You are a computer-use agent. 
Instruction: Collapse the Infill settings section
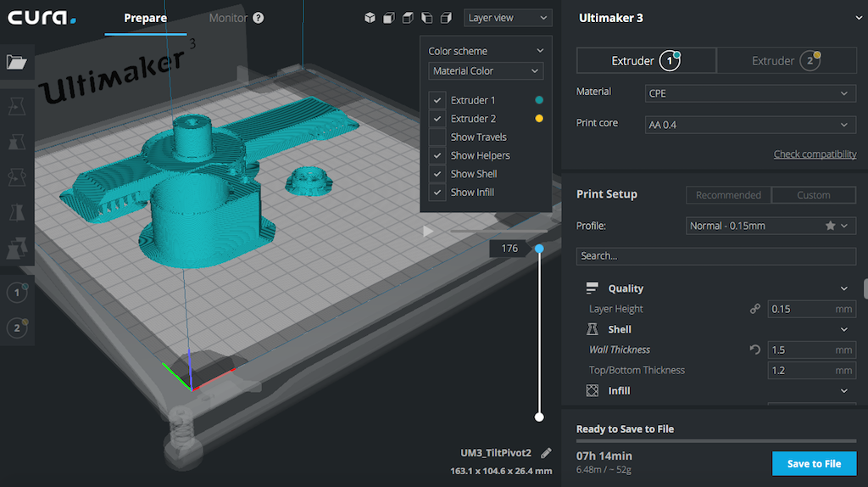(843, 390)
